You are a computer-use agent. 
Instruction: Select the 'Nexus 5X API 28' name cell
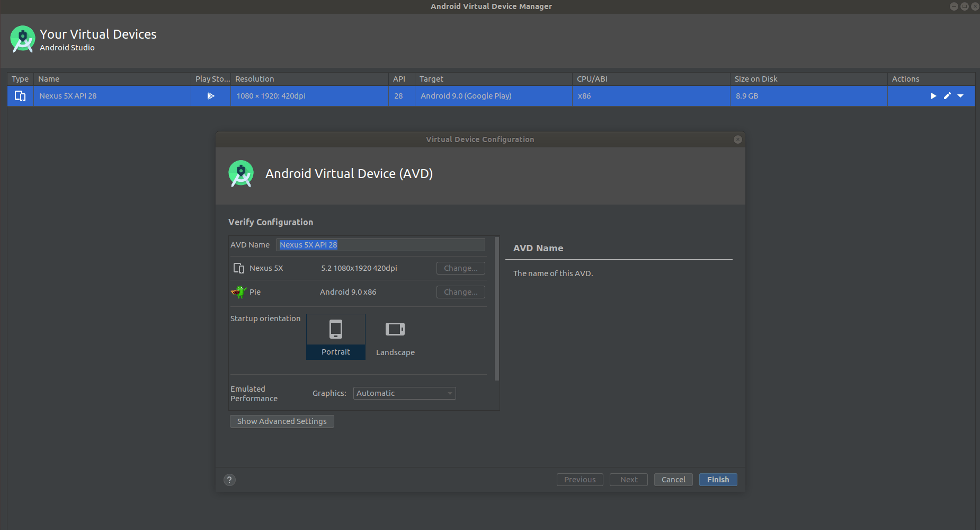click(x=112, y=96)
